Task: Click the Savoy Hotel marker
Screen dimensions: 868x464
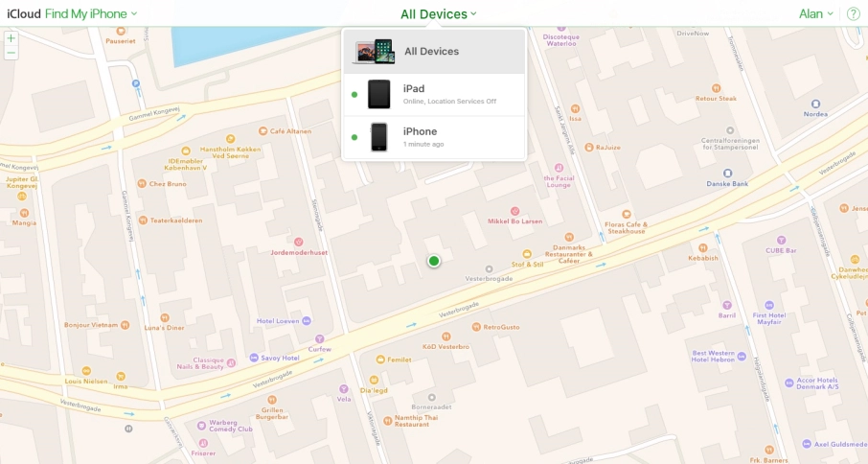Action: tap(254, 358)
